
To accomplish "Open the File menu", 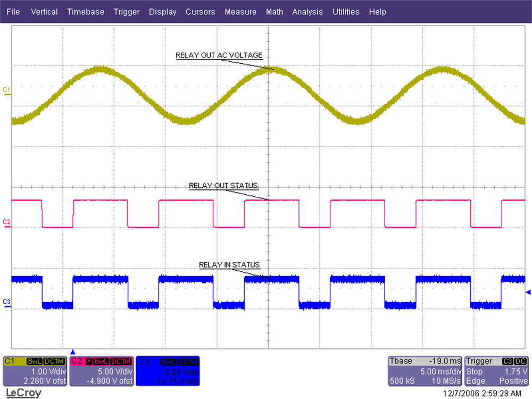I will [13, 12].
